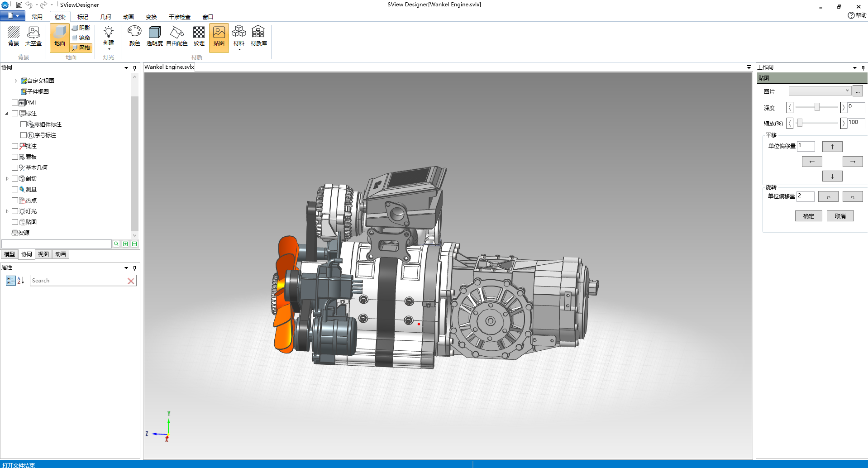
Task: Expand the 自定义视图 tree node
Action: pos(16,81)
